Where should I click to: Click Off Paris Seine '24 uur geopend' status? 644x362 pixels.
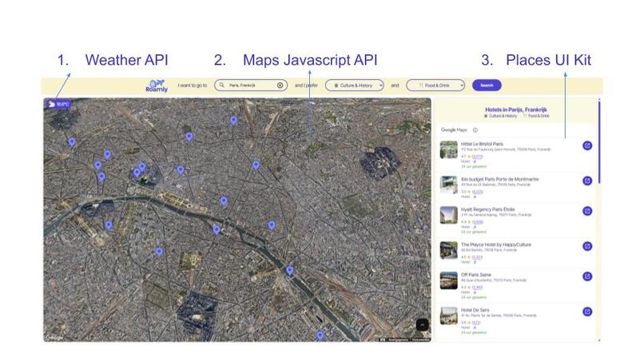(474, 297)
